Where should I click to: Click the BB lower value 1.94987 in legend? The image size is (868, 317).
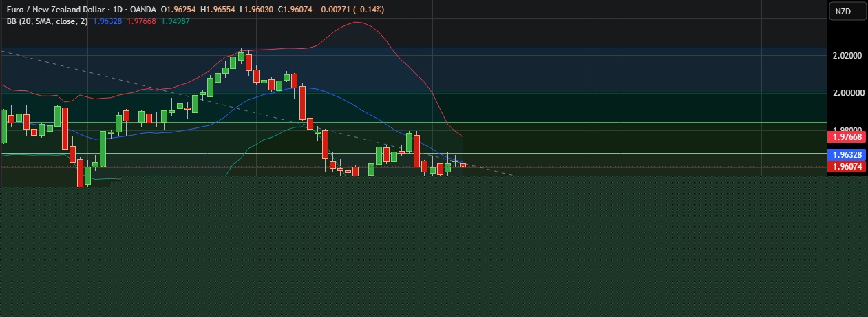click(x=176, y=21)
